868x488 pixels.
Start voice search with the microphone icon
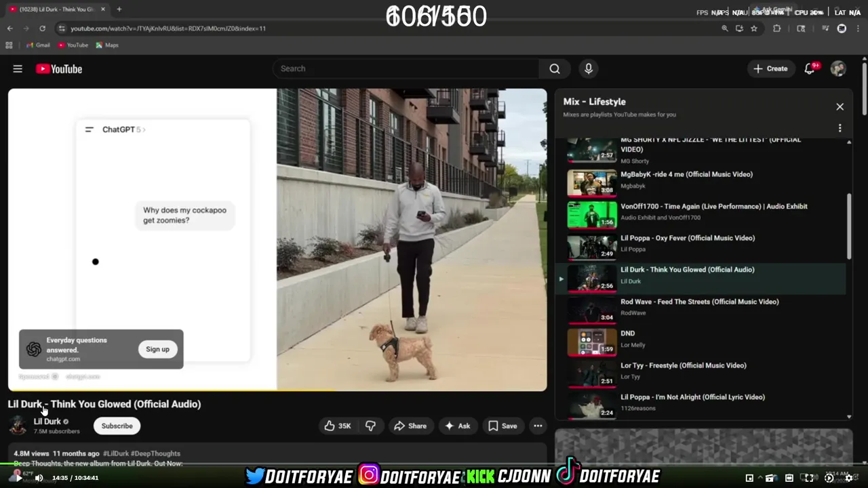pyautogui.click(x=589, y=68)
